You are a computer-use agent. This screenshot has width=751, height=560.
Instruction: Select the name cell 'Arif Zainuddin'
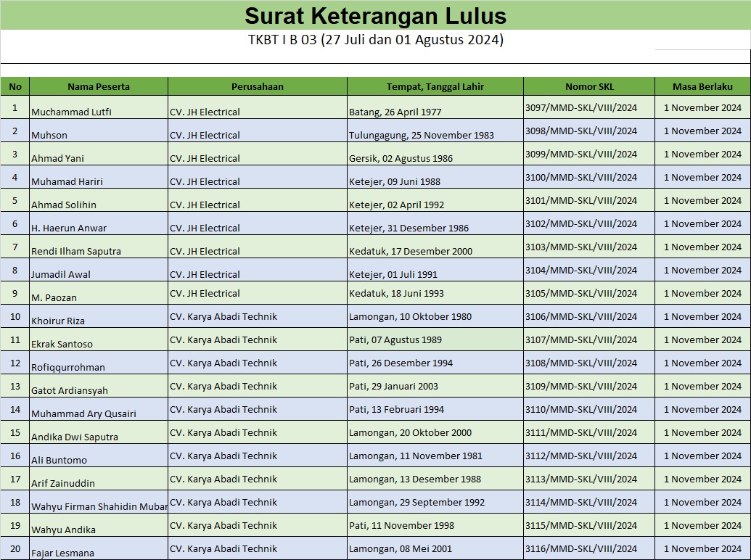tap(99, 479)
